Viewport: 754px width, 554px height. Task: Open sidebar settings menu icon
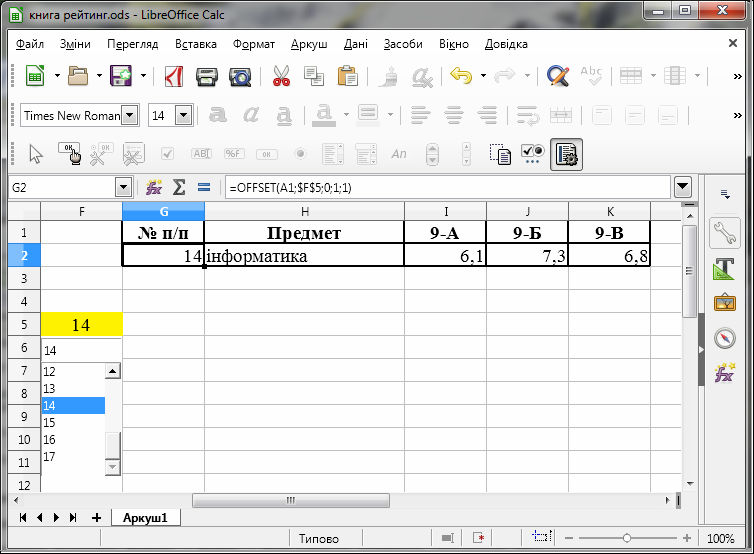[725, 194]
